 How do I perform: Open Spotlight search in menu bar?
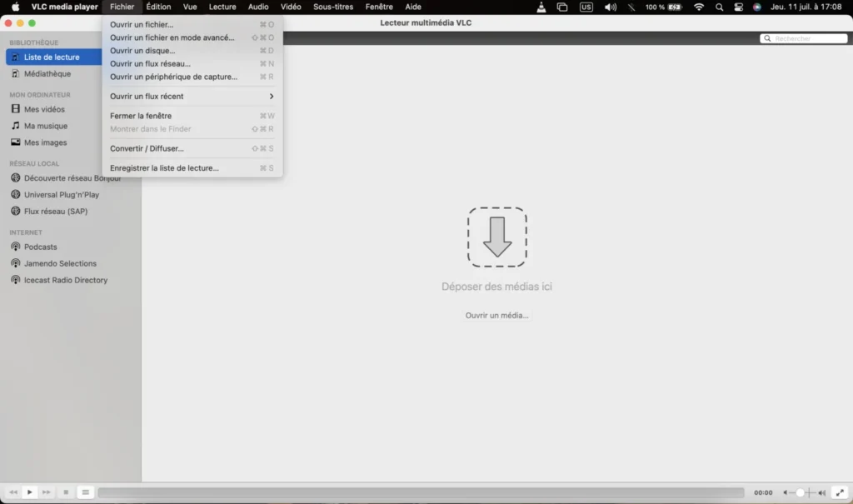(x=719, y=7)
